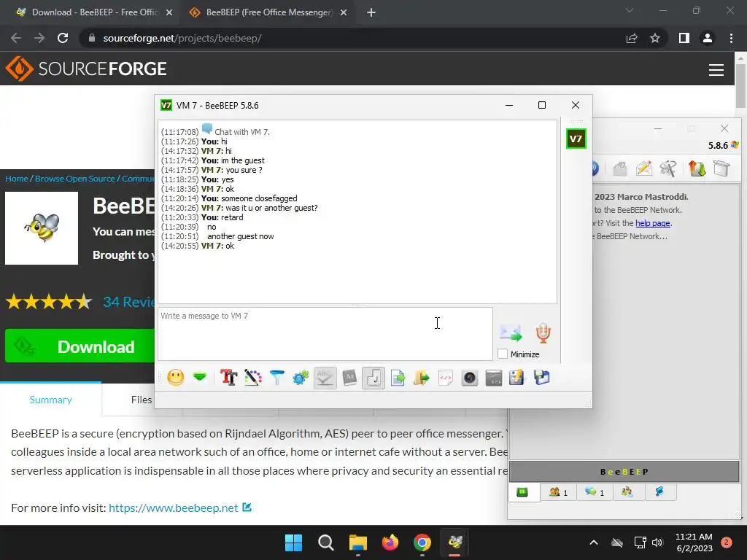Toggle the music note beep button
The height and width of the screenshot is (560, 747).
373,378
